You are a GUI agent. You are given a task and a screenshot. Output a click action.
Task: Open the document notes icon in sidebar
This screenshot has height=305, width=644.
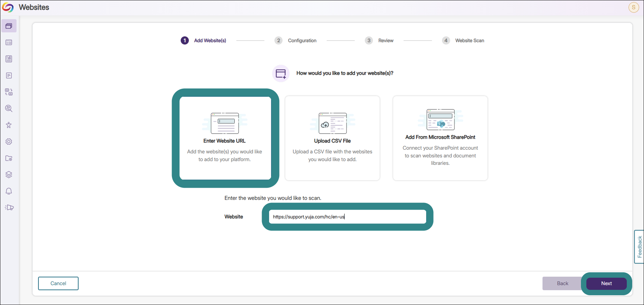9,75
